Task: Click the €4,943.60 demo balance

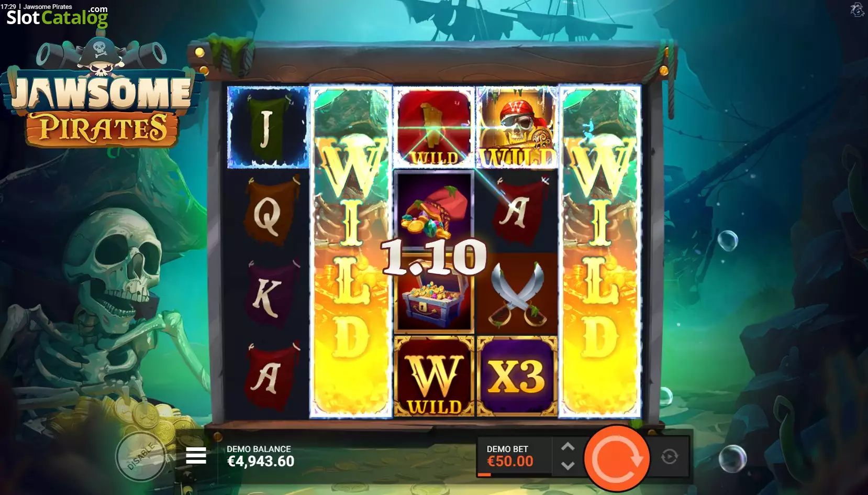Action: [x=260, y=461]
